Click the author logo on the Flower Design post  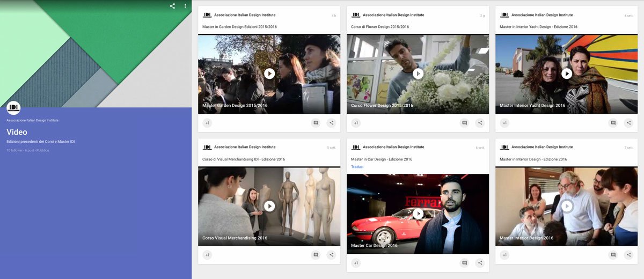[x=355, y=15]
